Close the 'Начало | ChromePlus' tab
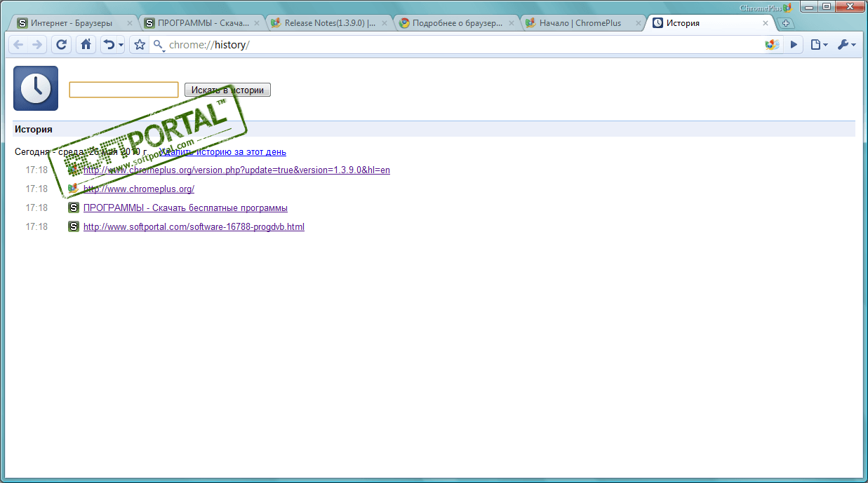Image resolution: width=868 pixels, height=483 pixels. coord(638,23)
